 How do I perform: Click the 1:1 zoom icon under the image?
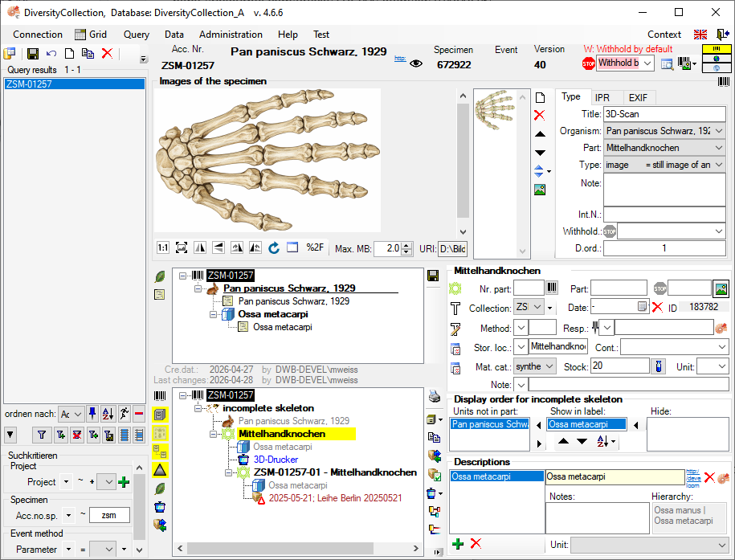[x=162, y=247]
